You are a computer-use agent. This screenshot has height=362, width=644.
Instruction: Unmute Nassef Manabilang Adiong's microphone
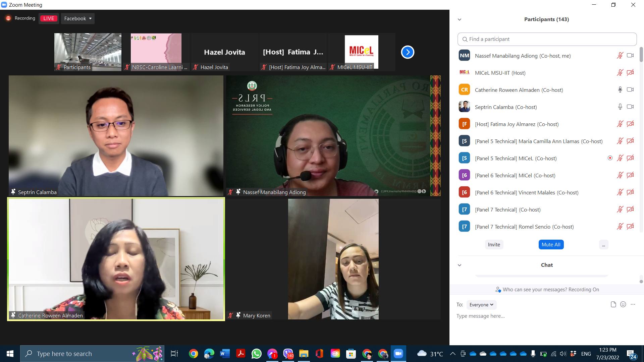(x=620, y=56)
